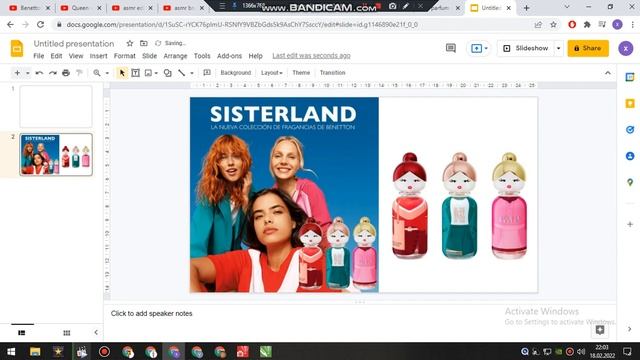This screenshot has width=640, height=360.
Task: Click the New slide plus button
Action: 17,73
